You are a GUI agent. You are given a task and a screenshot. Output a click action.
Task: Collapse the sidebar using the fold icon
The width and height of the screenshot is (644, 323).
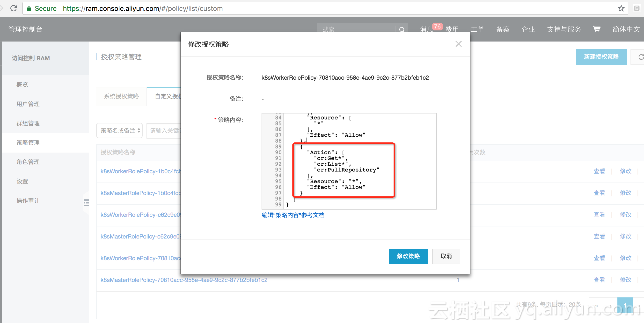(86, 203)
